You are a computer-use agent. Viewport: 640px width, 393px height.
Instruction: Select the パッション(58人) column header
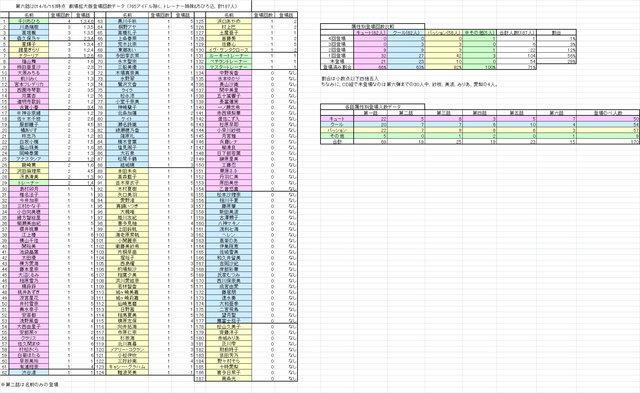click(x=444, y=32)
